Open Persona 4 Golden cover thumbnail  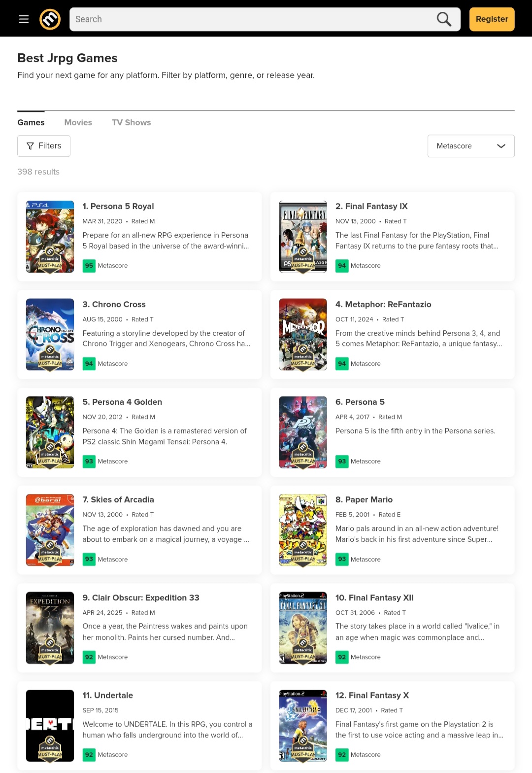coord(50,432)
